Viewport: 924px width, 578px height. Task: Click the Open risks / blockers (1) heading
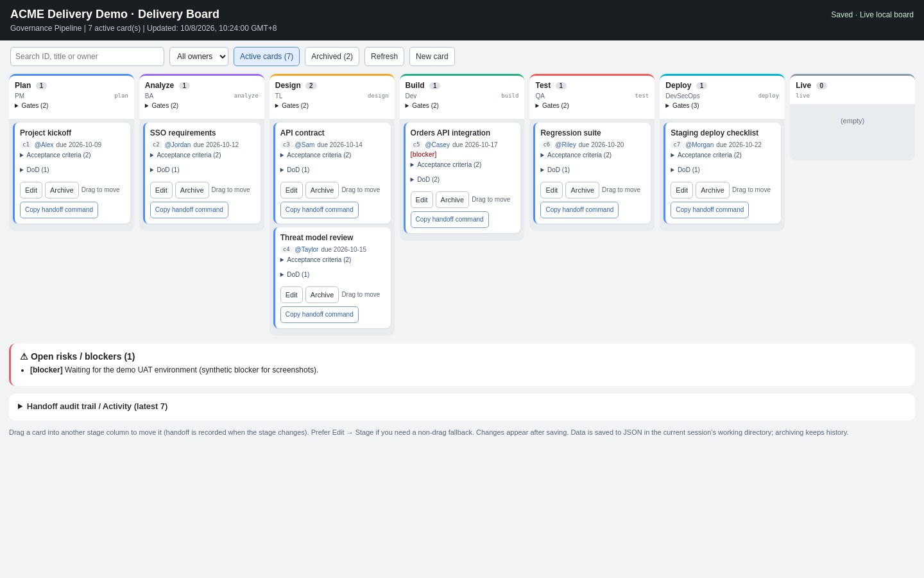click(78, 356)
